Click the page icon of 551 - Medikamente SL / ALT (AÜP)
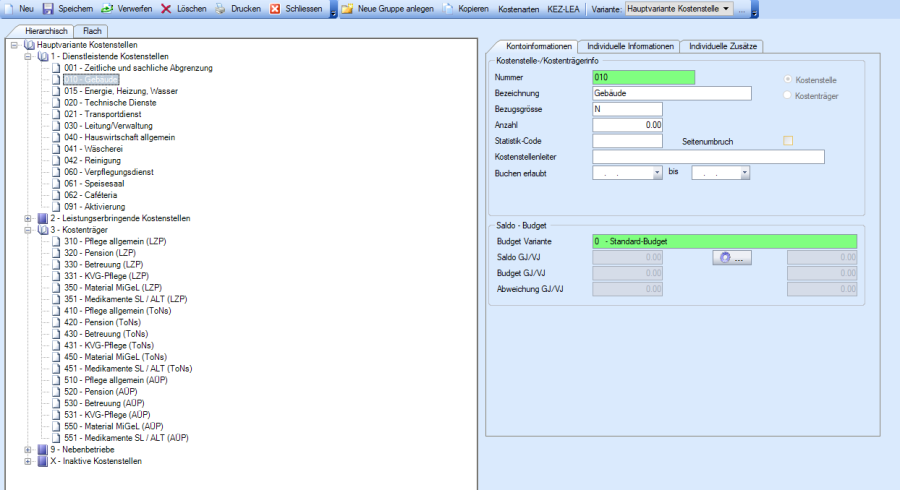 pos(56,438)
